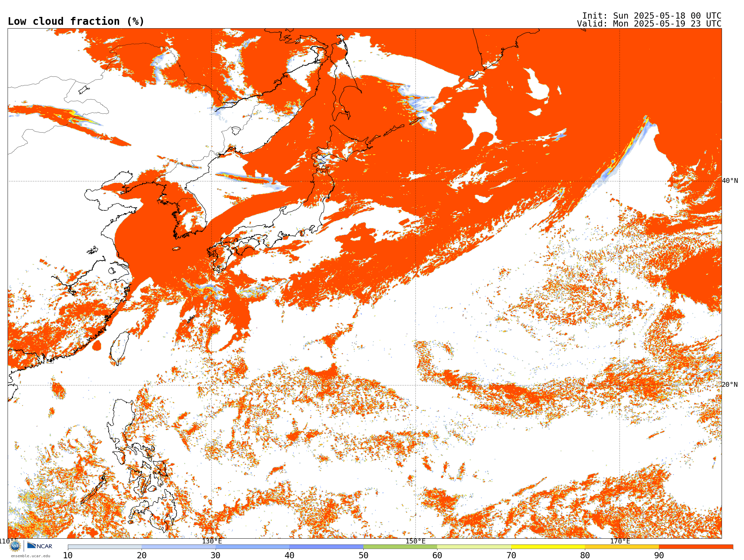Click the '60' colorbar tick label
Screen dimensions: 744x560
pos(437,555)
